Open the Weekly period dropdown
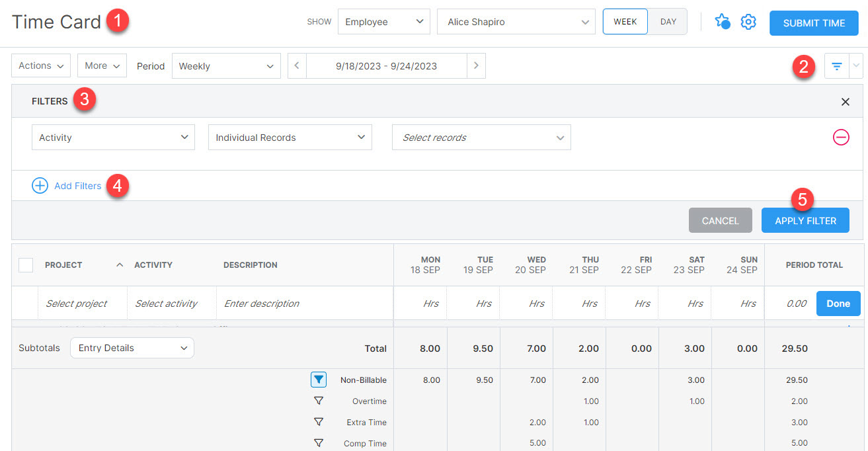 click(226, 65)
